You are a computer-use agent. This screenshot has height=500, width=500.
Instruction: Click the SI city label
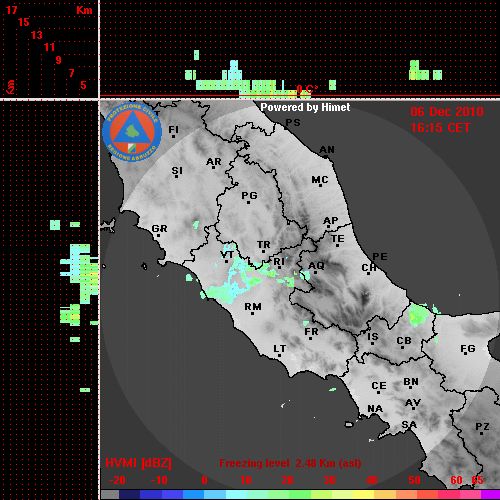177,171
